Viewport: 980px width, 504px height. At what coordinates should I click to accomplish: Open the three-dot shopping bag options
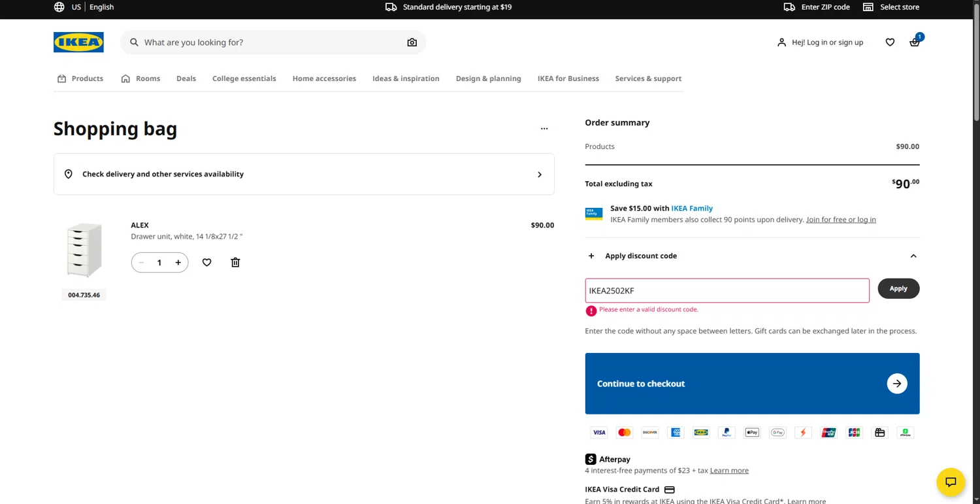[544, 129]
